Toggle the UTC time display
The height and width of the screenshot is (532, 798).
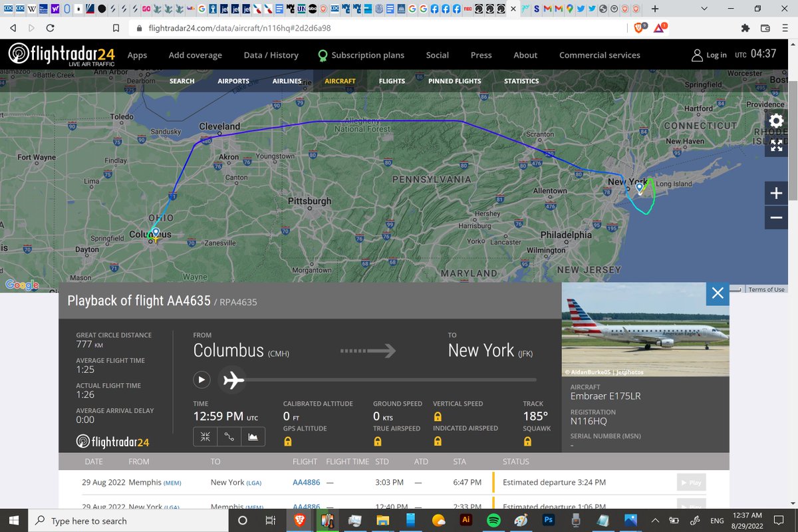point(755,55)
